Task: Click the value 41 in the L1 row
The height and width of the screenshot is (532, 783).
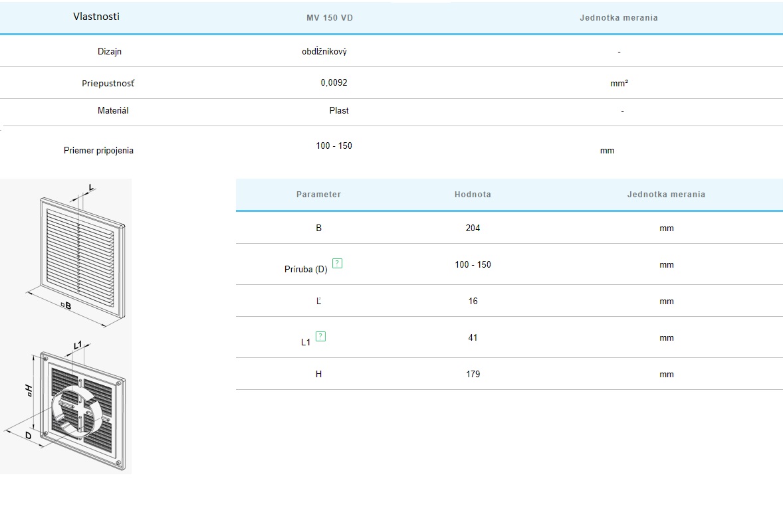Action: click(x=473, y=337)
